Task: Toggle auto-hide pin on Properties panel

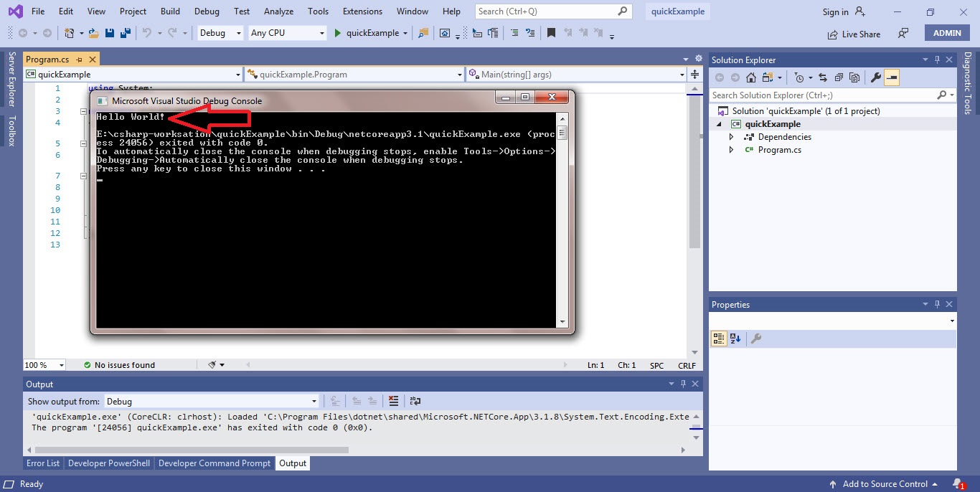Action: pyautogui.click(x=937, y=305)
